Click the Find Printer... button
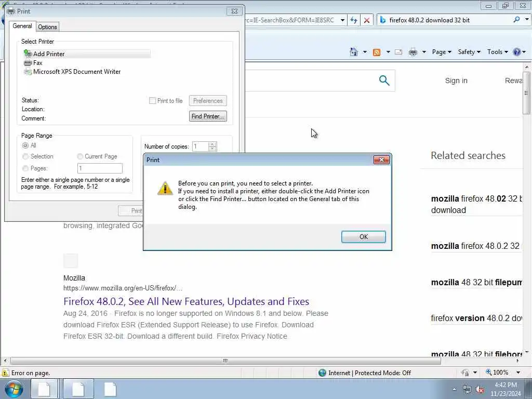This screenshot has width=532, height=399. click(208, 116)
